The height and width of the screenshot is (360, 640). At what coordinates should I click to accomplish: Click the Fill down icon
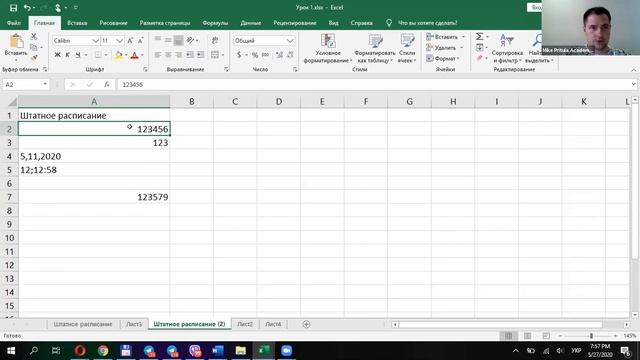pos(480,48)
